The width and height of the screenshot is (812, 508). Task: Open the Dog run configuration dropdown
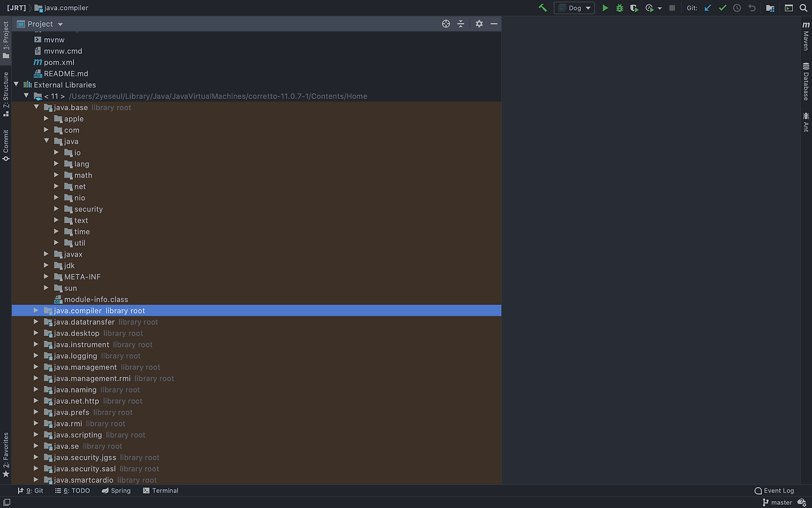click(x=574, y=8)
